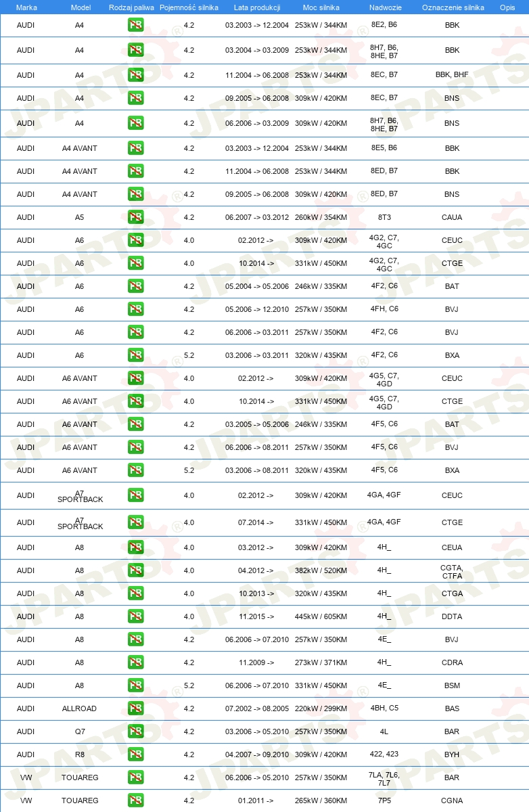
Task: Click fuel icon in A8 BSM engine row
Action: (136, 685)
